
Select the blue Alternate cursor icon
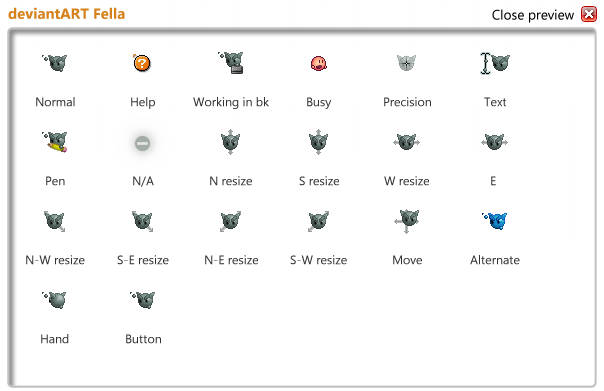click(495, 221)
